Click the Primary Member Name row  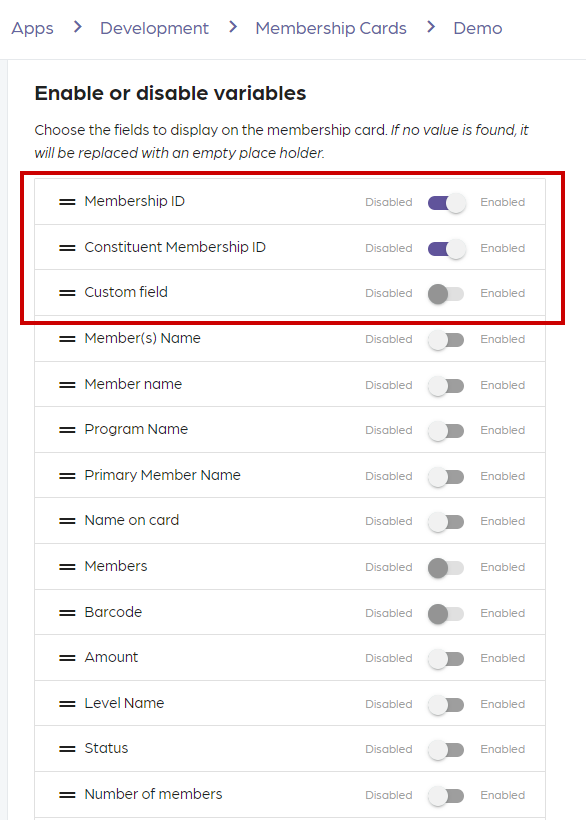click(290, 475)
